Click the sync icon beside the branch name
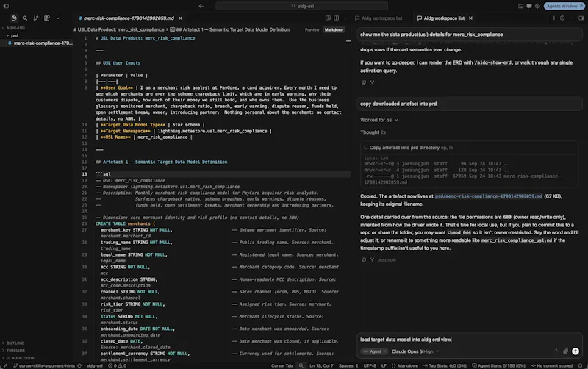The image size is (588, 369). click(x=79, y=365)
